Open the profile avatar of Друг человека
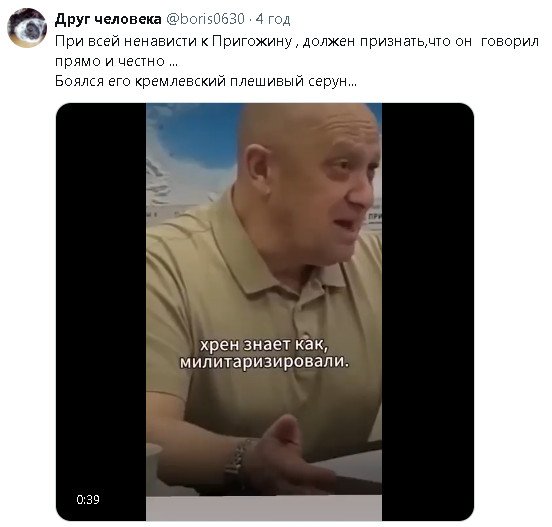This screenshot has width=552, height=527. (x=27, y=28)
